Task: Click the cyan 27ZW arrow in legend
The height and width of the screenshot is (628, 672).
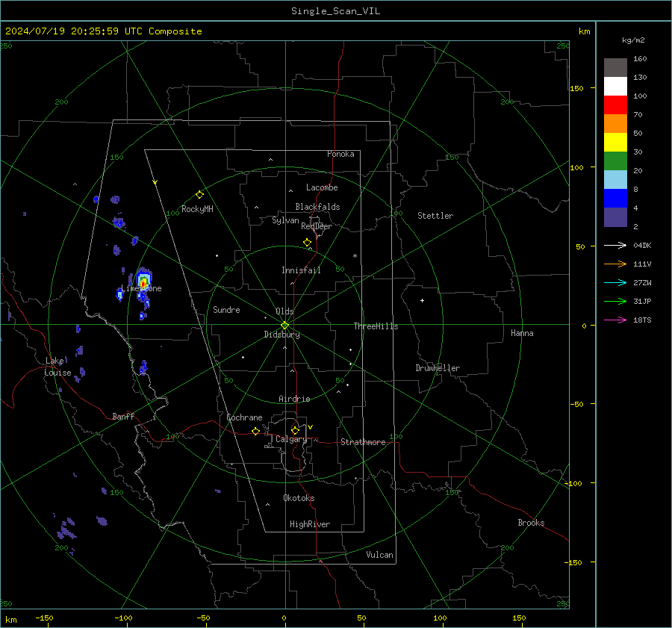Action: 615,282
